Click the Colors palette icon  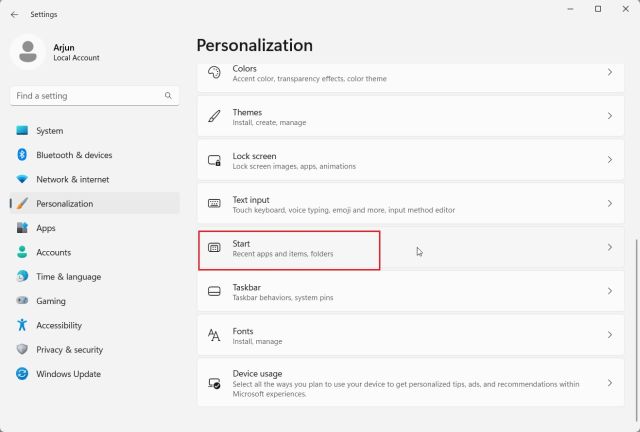point(214,72)
